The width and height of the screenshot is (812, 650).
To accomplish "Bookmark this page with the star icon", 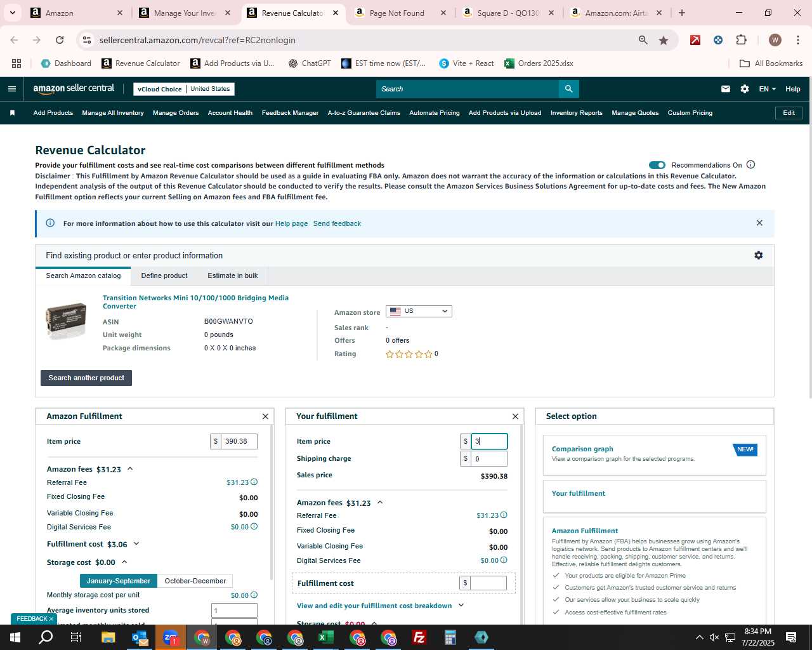I will (664, 40).
